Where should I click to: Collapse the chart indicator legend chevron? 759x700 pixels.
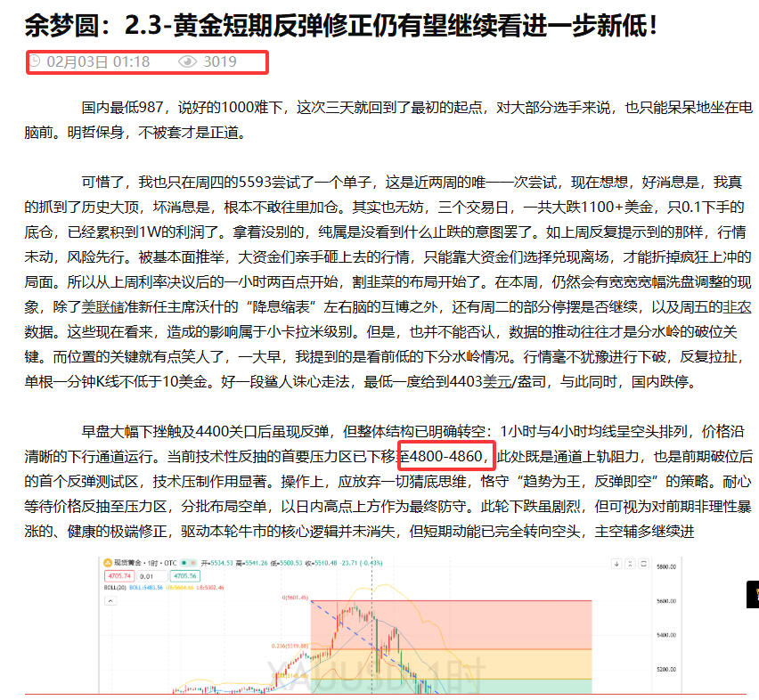[110, 601]
